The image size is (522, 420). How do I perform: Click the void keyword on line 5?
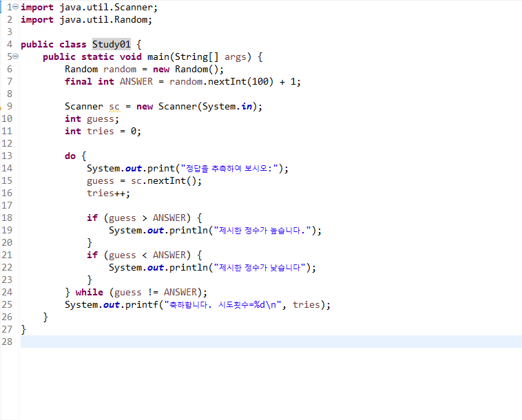[131, 57]
